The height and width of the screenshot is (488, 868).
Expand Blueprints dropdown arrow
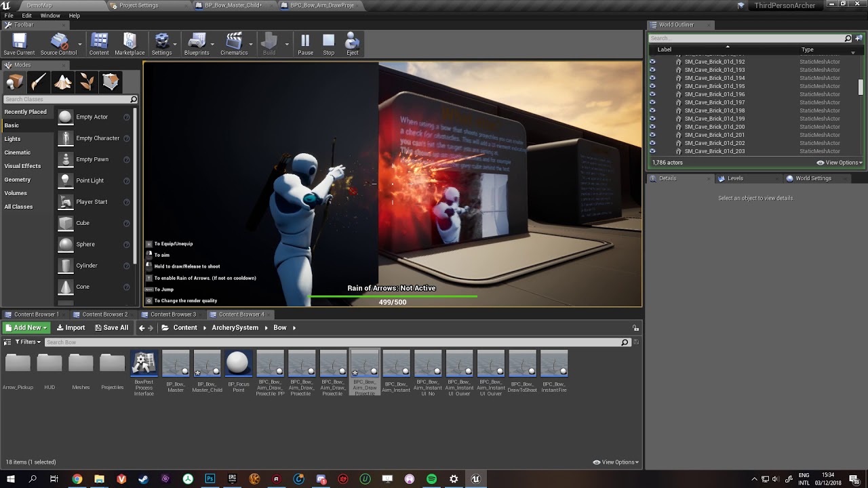point(213,44)
